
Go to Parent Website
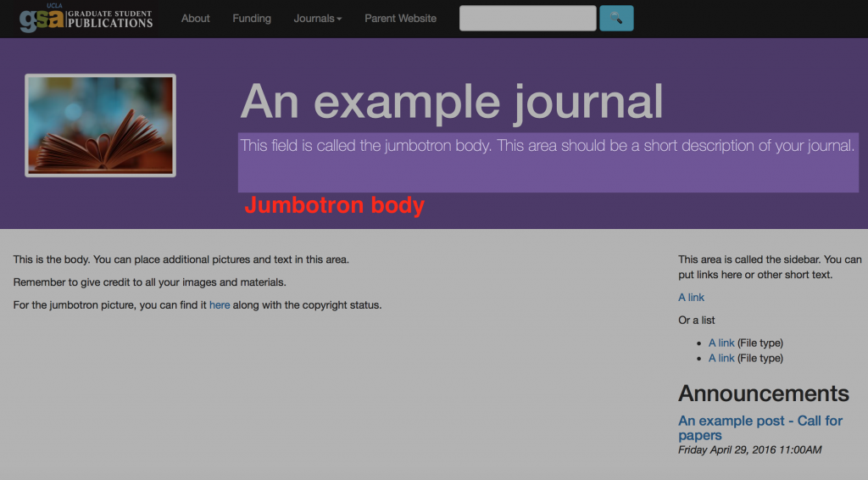pyautogui.click(x=400, y=19)
